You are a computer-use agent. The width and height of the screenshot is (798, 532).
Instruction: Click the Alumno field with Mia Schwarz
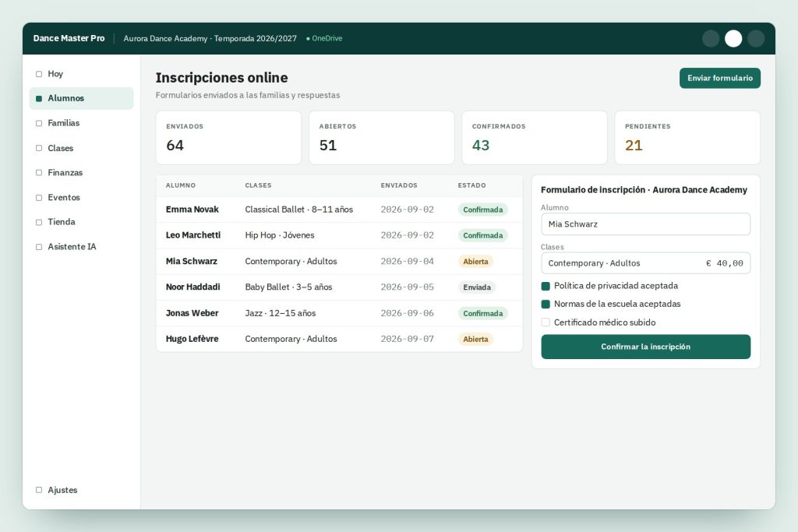pyautogui.click(x=645, y=224)
